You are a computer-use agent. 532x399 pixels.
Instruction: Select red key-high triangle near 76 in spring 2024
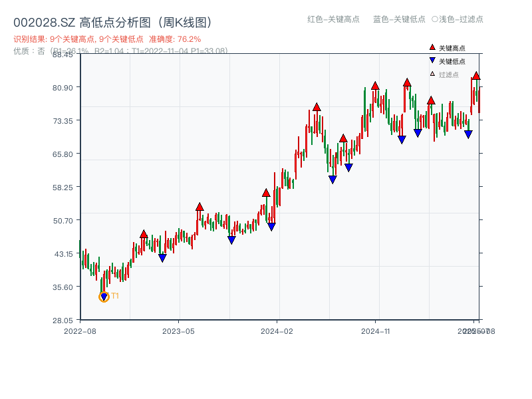317,107
